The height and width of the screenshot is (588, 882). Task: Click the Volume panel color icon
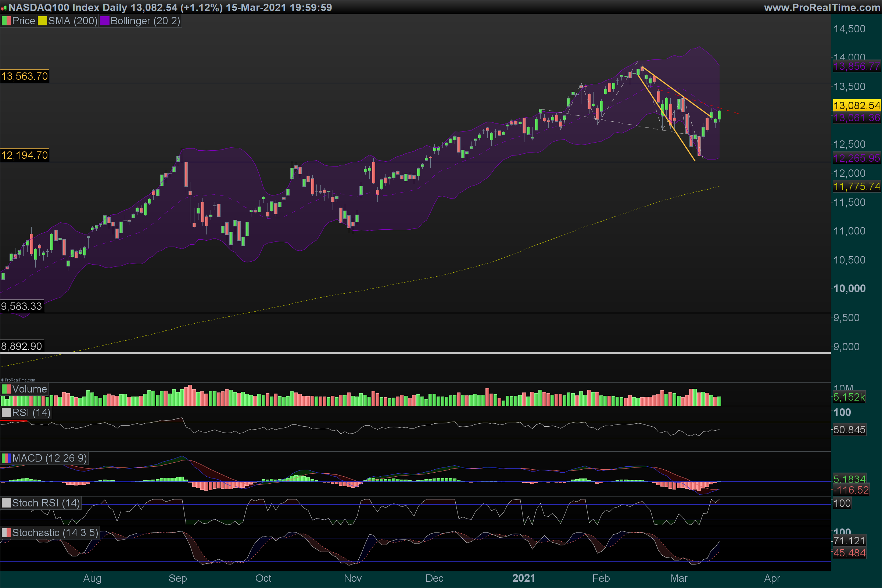6,389
